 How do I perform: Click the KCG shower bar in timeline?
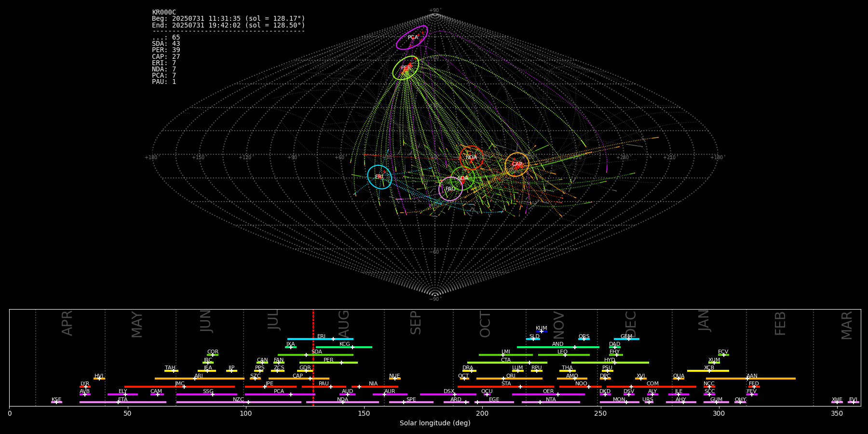pos(344,347)
